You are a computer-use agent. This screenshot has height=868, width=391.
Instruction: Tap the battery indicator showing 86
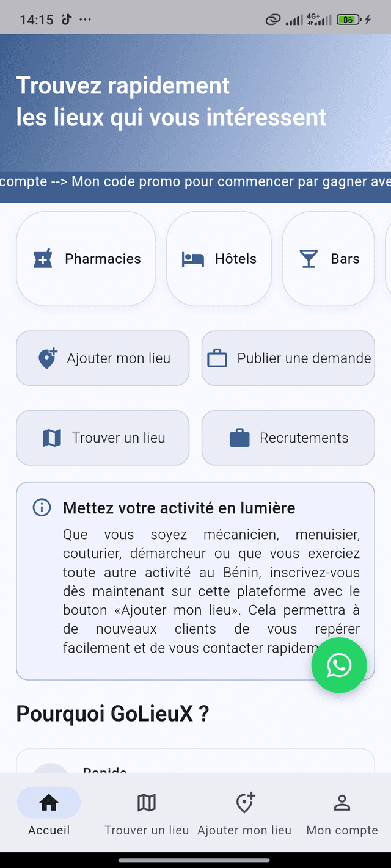[x=348, y=19]
